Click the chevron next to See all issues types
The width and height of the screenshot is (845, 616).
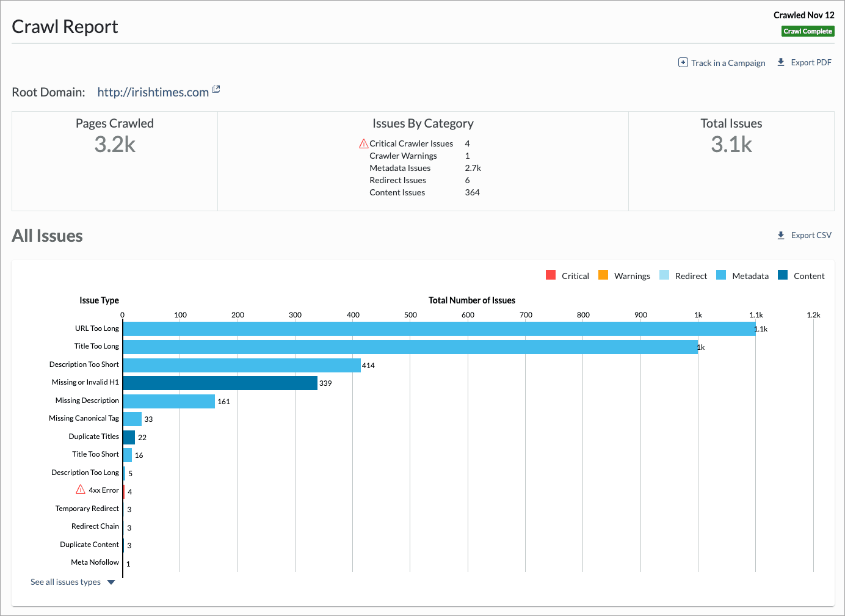pos(111,582)
